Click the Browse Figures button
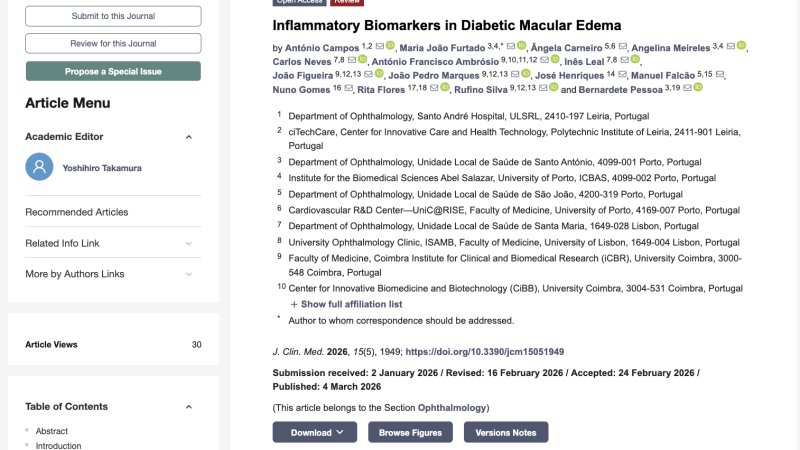This screenshot has height=450, width=800. click(x=411, y=432)
